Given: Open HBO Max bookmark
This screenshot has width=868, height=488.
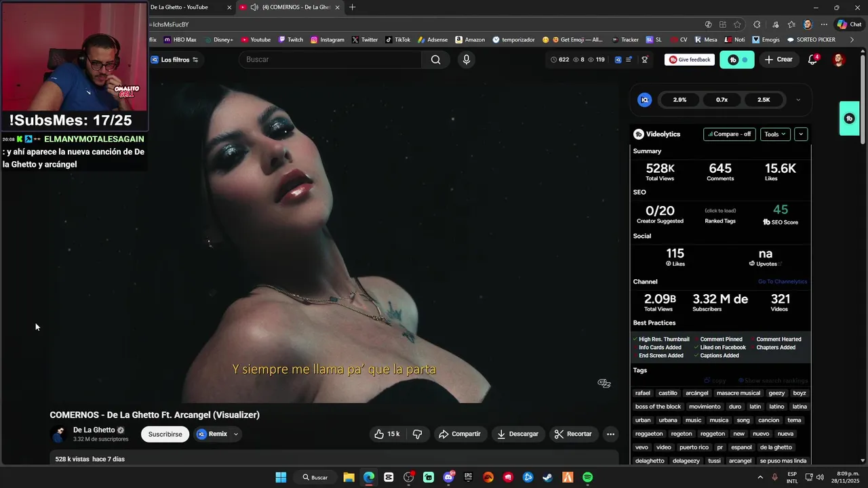Looking at the screenshot, I should pyautogui.click(x=180, y=39).
